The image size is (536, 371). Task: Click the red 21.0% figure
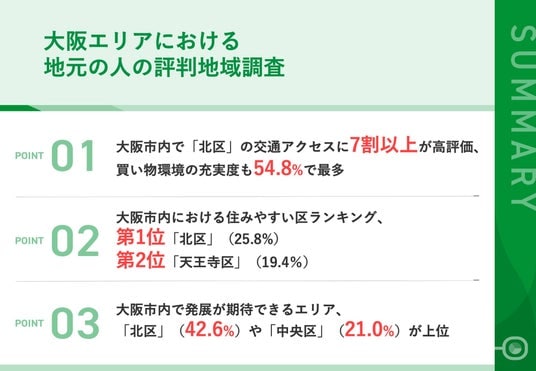pos(370,330)
